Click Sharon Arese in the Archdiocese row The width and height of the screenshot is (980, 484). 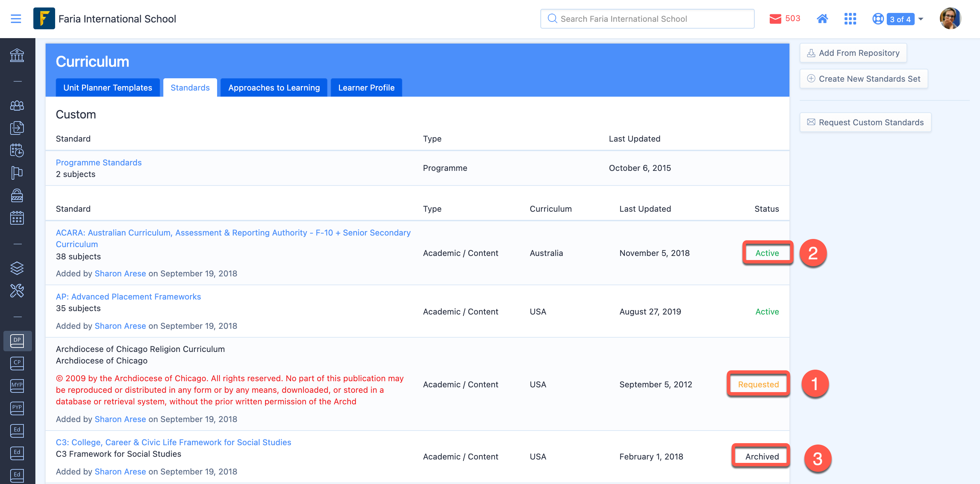pyautogui.click(x=120, y=419)
